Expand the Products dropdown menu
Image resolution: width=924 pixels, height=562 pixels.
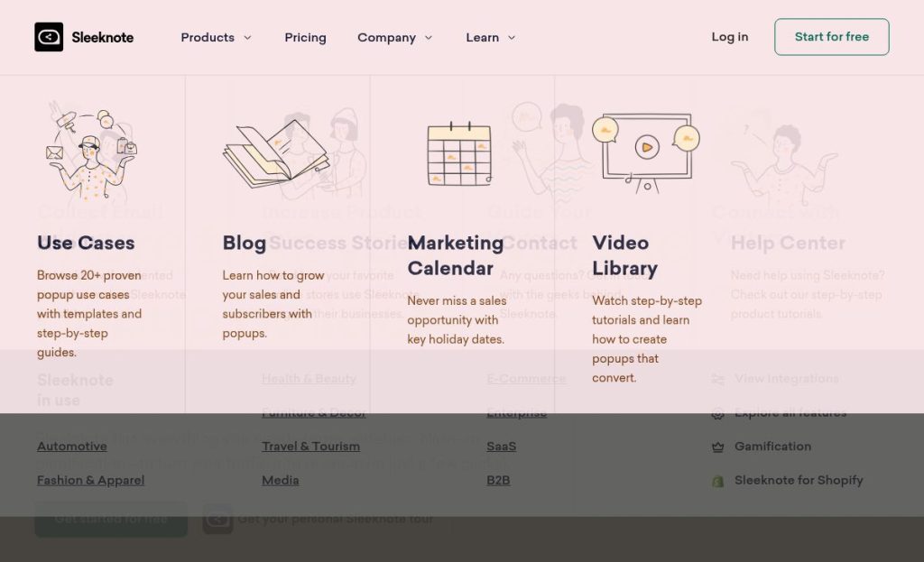tap(216, 38)
